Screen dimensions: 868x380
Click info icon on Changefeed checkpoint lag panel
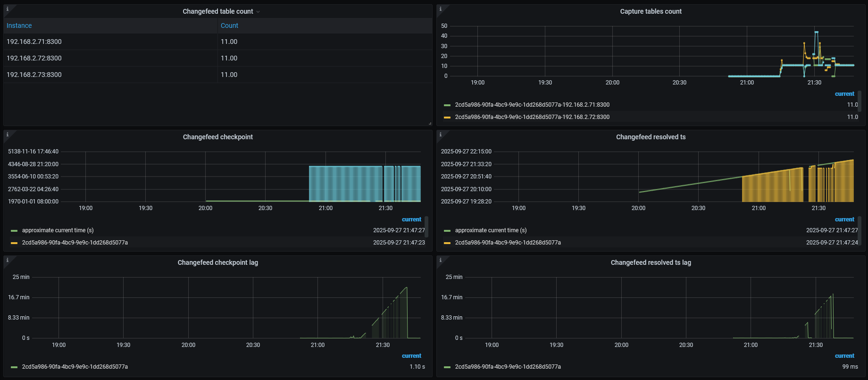pyautogui.click(x=8, y=260)
